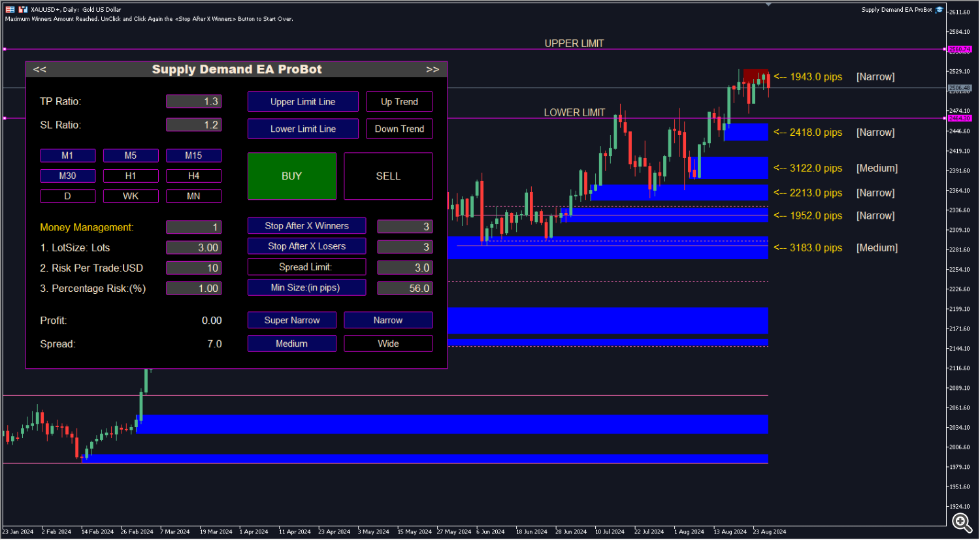Click the '<-- 3122.0 pips' zone label
The height and width of the screenshot is (540, 980).
click(x=808, y=168)
